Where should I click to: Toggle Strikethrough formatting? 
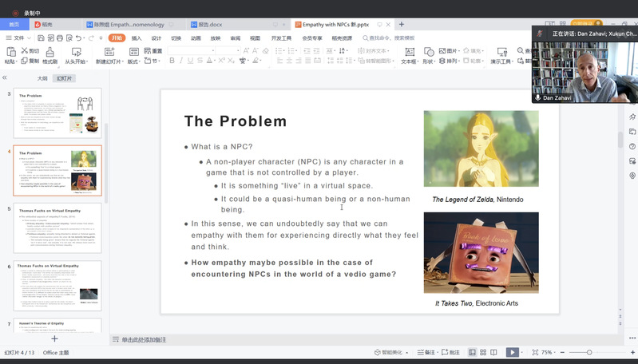[x=200, y=61]
